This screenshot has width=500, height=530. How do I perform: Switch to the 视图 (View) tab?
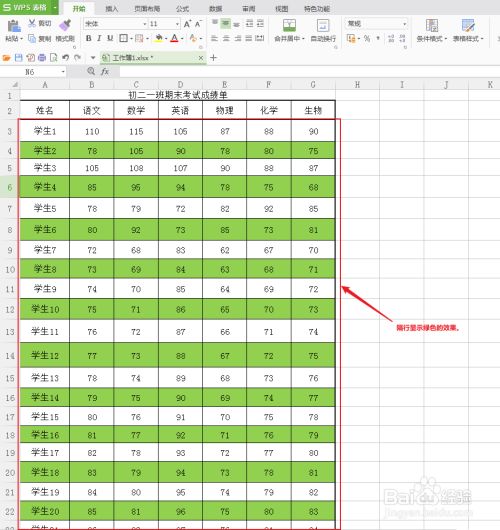click(282, 8)
